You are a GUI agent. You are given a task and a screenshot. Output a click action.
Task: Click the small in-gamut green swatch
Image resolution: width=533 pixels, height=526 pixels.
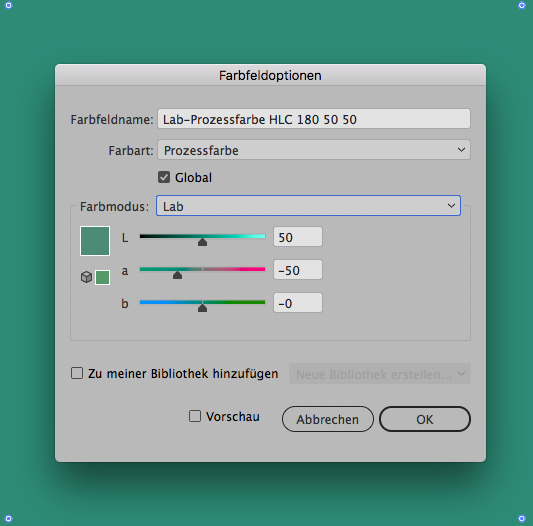tap(102, 277)
